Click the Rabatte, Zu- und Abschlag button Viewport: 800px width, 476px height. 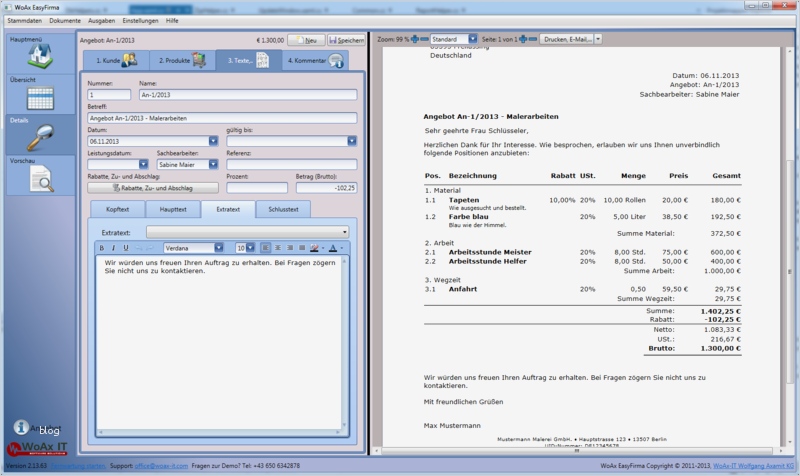pyautogui.click(x=153, y=187)
